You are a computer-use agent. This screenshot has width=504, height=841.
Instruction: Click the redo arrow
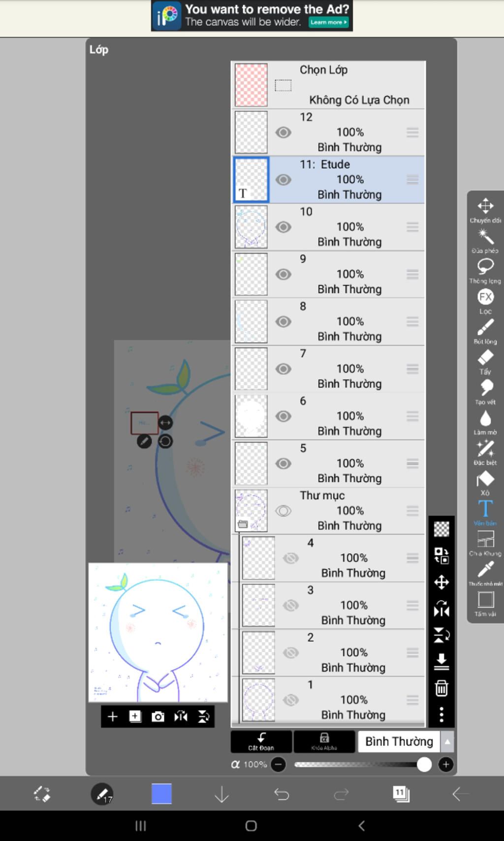point(341,794)
